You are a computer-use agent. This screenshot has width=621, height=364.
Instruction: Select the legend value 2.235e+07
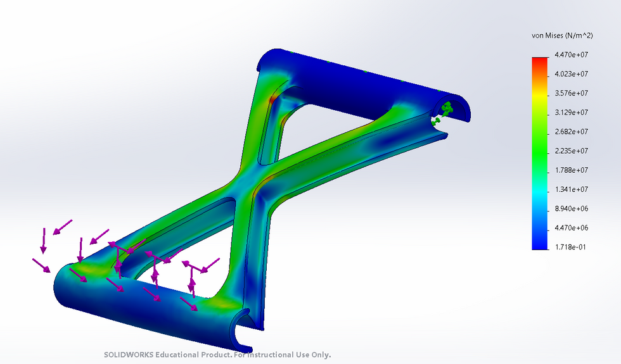click(571, 151)
